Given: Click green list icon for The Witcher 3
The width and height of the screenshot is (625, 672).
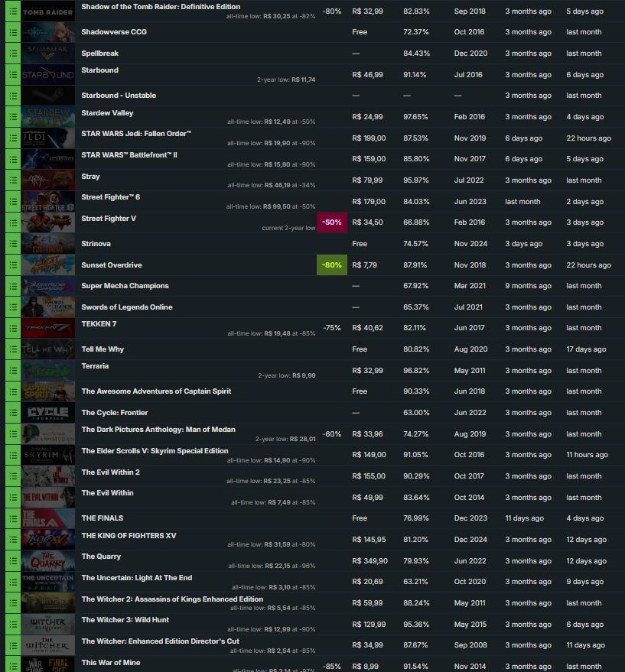Looking at the screenshot, I should click(13, 624).
